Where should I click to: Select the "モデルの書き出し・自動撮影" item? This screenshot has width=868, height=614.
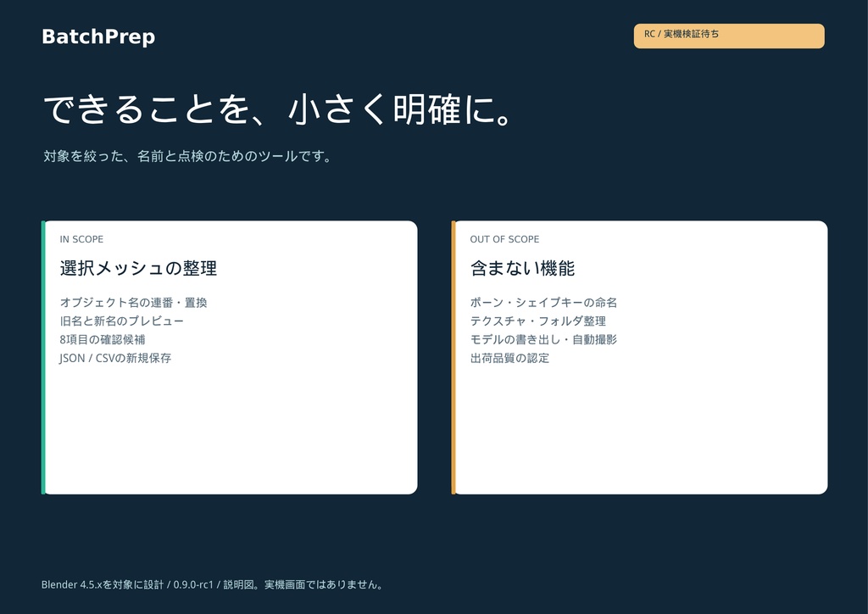543,339
